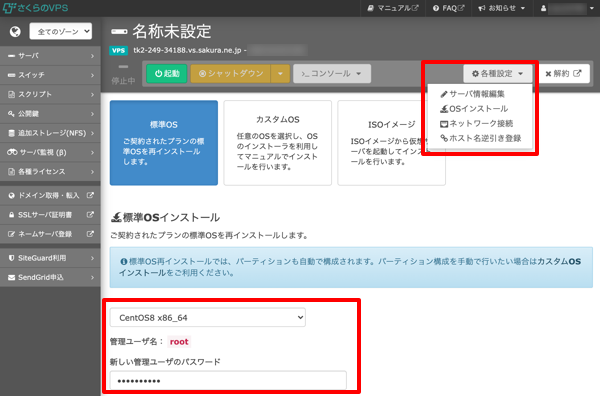Screen dimensions: 600x396
Task: Click the root admin user name
Action: [179, 342]
